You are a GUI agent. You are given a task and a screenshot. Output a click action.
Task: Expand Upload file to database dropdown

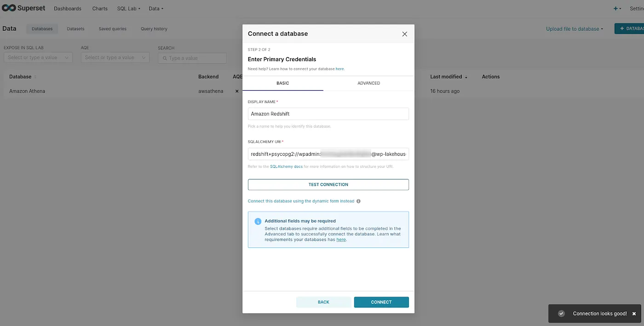pyautogui.click(x=575, y=29)
